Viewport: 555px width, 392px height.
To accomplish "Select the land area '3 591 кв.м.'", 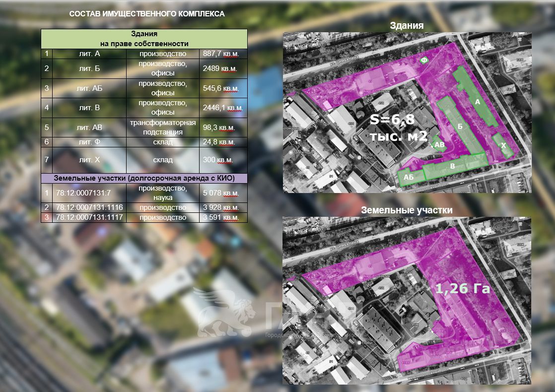I will pos(221,217).
